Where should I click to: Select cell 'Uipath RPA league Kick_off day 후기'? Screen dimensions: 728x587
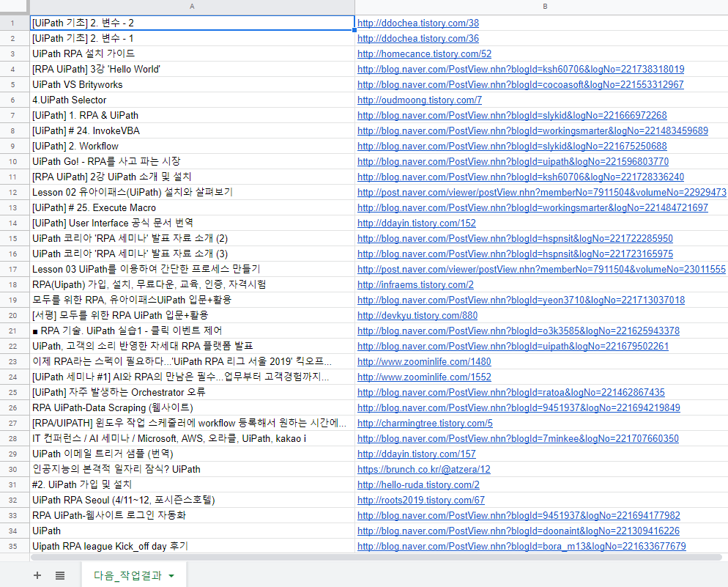192,546
